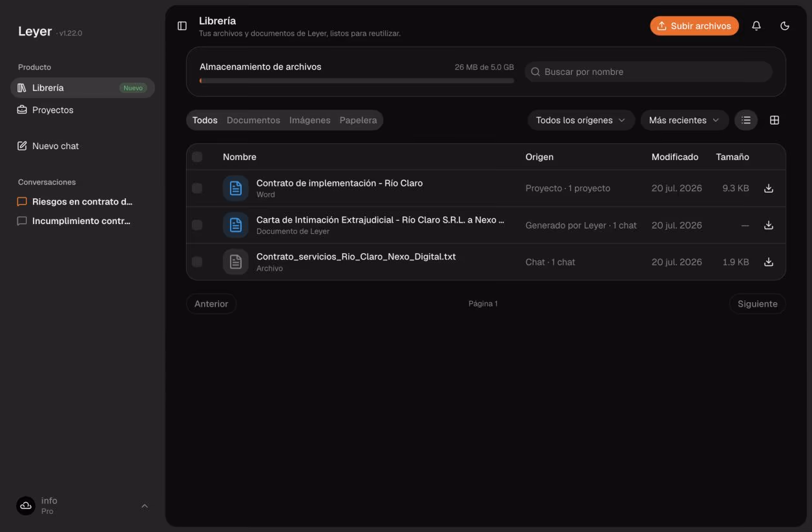The image size is (812, 532).
Task: Open Proyectos in the sidebar
Action: pos(83,110)
